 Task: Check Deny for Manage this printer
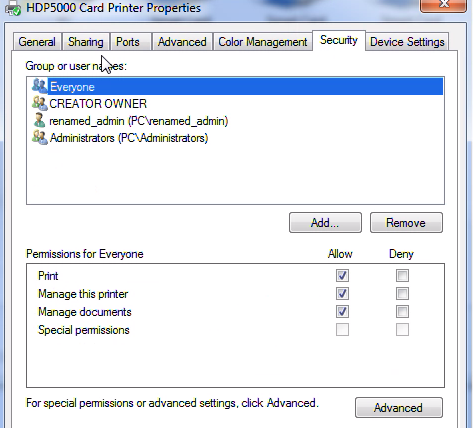(402, 294)
